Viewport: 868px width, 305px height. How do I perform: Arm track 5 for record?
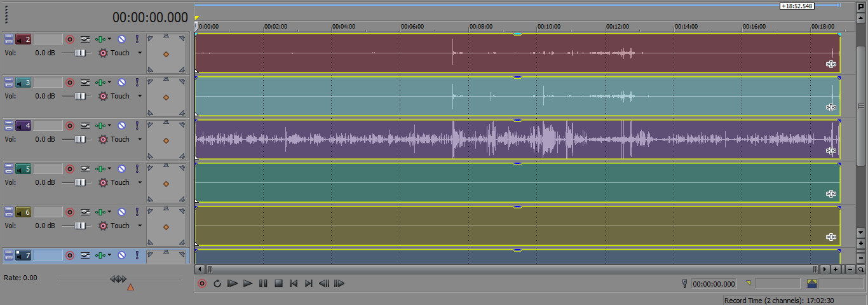[x=71, y=169]
